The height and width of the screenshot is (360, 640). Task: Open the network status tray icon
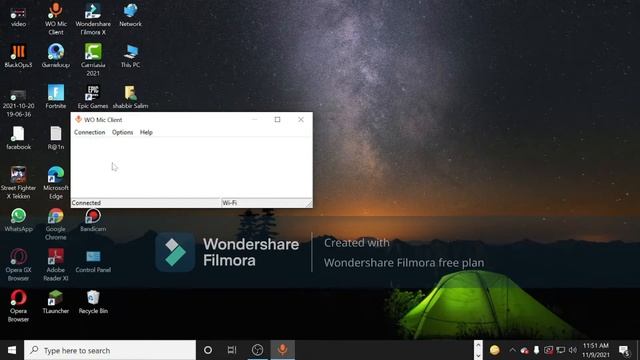[561, 350]
